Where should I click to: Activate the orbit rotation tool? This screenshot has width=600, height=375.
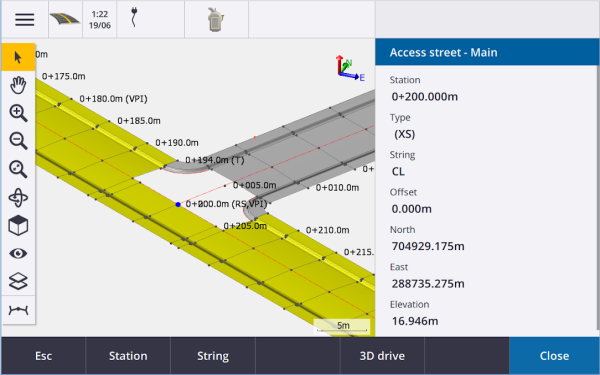pyautogui.click(x=18, y=197)
